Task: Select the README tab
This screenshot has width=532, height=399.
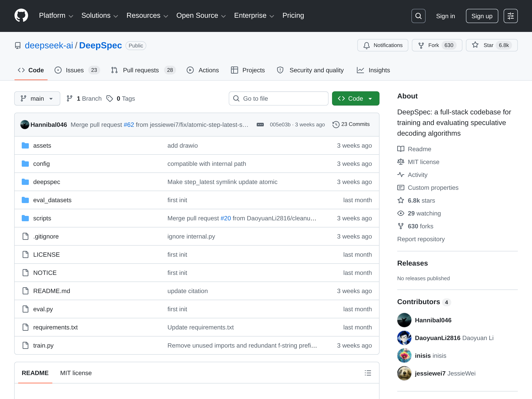Action: tap(35, 373)
